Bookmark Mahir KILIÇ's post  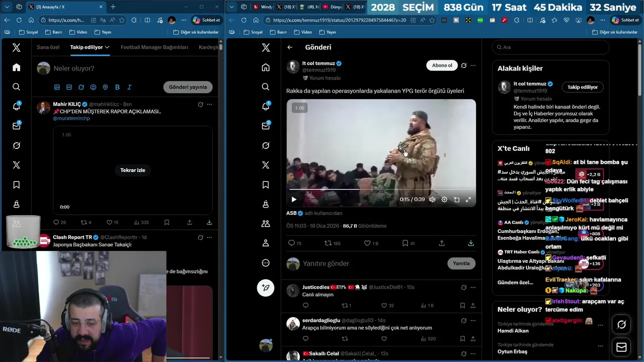tap(167, 222)
